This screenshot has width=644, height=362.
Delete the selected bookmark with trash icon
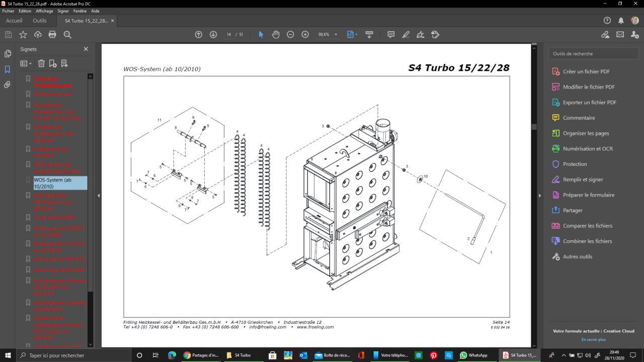(41, 63)
